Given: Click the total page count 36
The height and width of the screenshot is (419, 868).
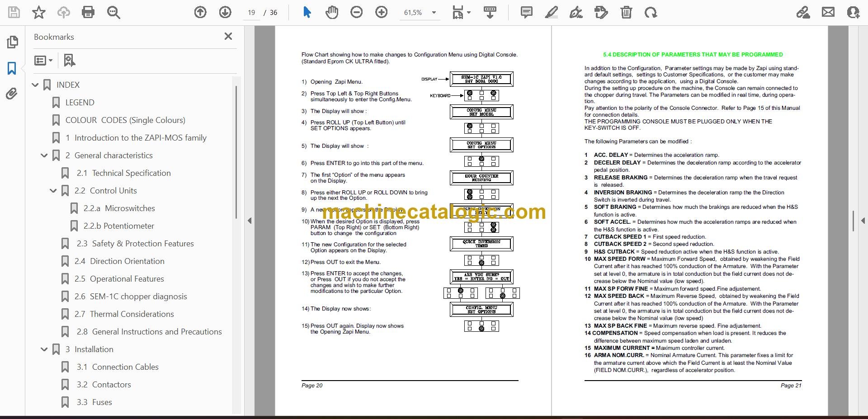Looking at the screenshot, I should pos(274,13).
